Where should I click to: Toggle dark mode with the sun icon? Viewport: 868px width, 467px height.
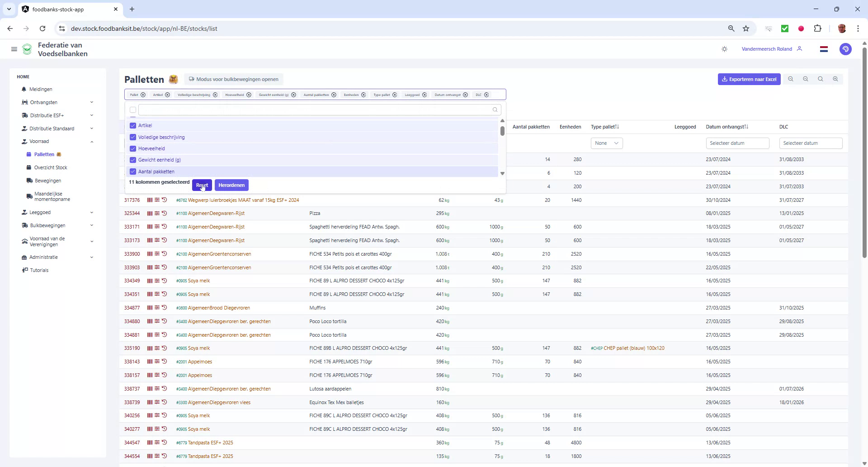[724, 49]
